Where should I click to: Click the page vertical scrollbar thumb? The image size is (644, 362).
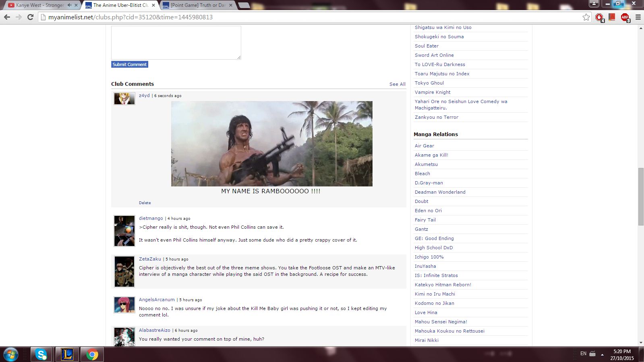click(x=641, y=197)
